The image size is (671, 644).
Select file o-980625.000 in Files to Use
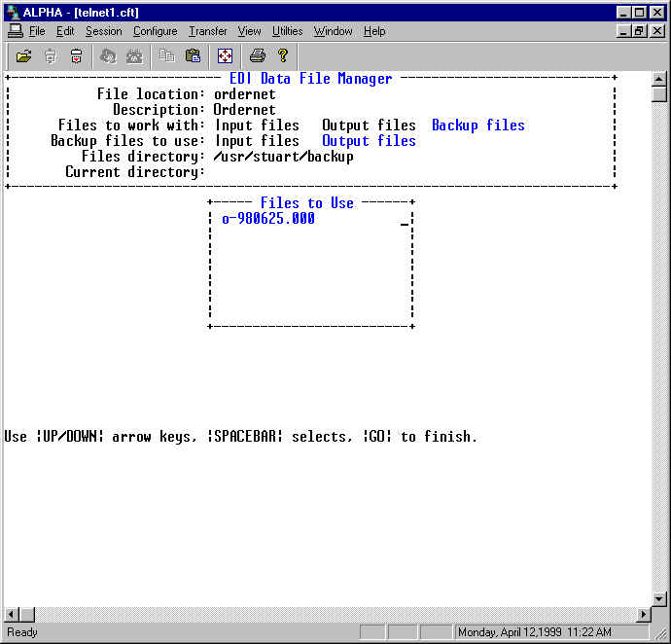(x=268, y=219)
